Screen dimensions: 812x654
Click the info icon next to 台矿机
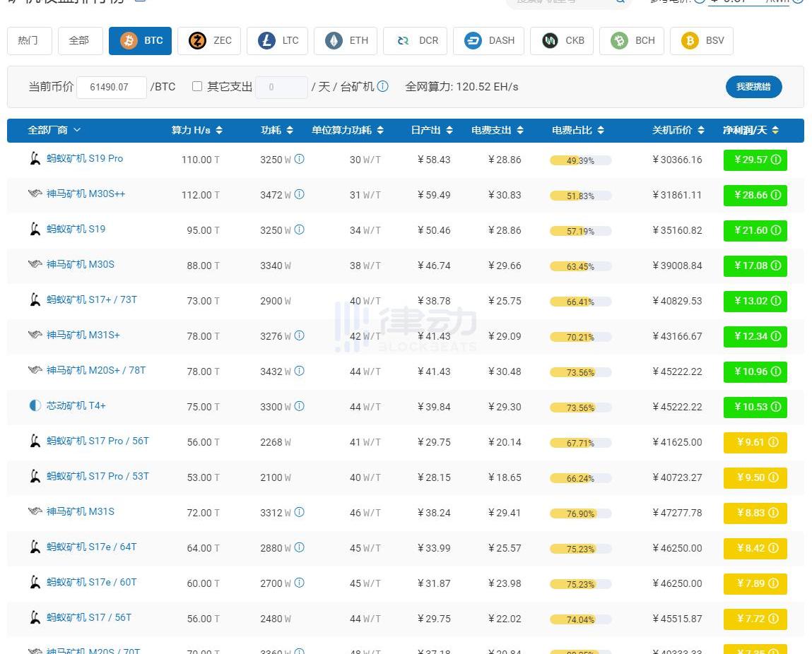click(x=382, y=87)
